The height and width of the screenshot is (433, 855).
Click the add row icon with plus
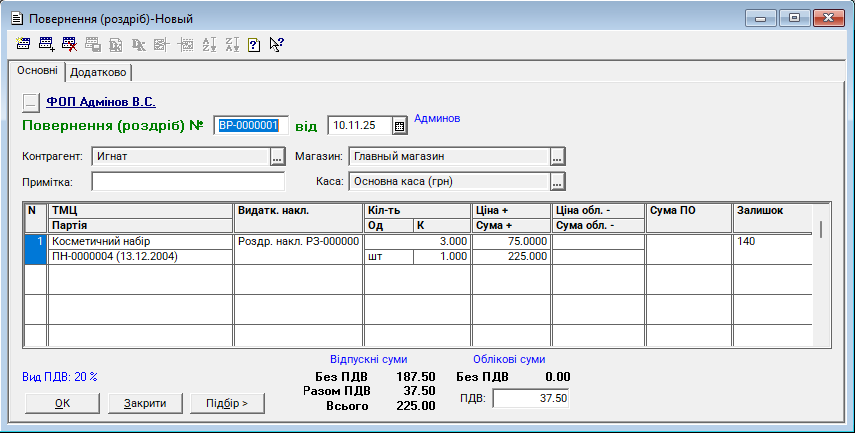[x=46, y=44]
